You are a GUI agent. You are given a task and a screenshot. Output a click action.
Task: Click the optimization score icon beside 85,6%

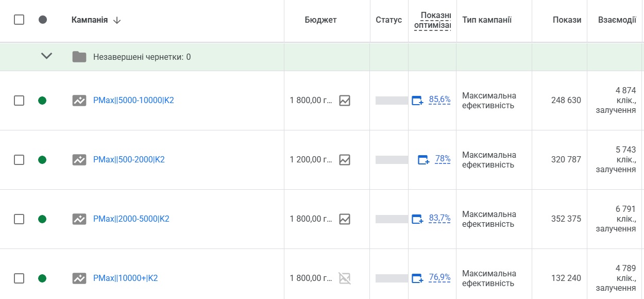(417, 101)
